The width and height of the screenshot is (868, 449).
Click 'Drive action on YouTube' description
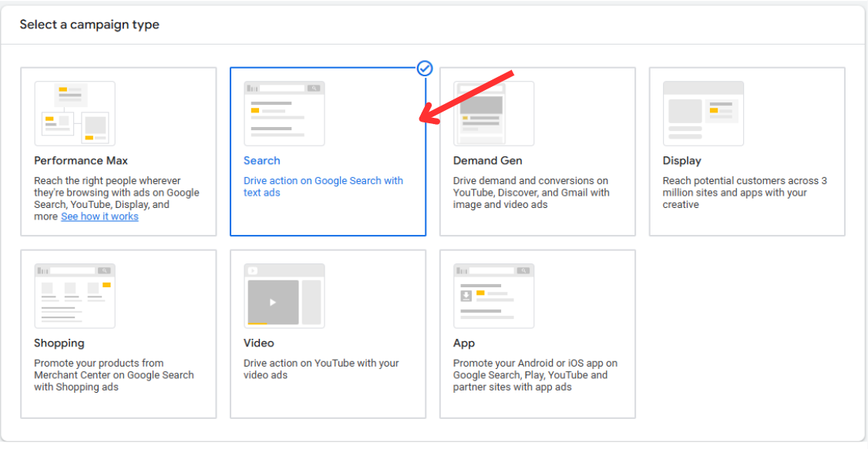321,370
